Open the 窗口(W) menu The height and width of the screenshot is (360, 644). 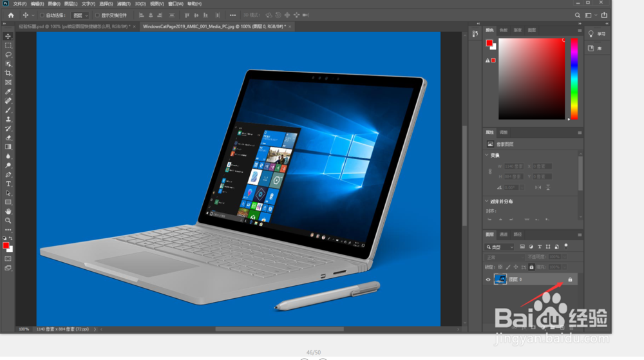click(x=175, y=4)
